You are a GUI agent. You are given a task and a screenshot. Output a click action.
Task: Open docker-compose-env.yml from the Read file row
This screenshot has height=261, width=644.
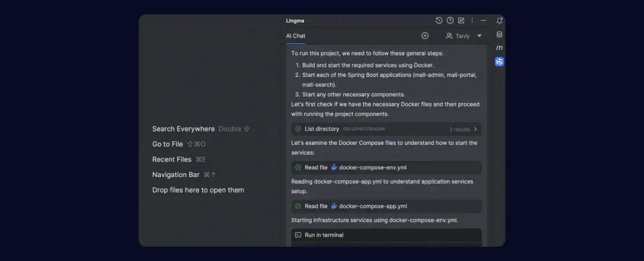pyautogui.click(x=373, y=167)
